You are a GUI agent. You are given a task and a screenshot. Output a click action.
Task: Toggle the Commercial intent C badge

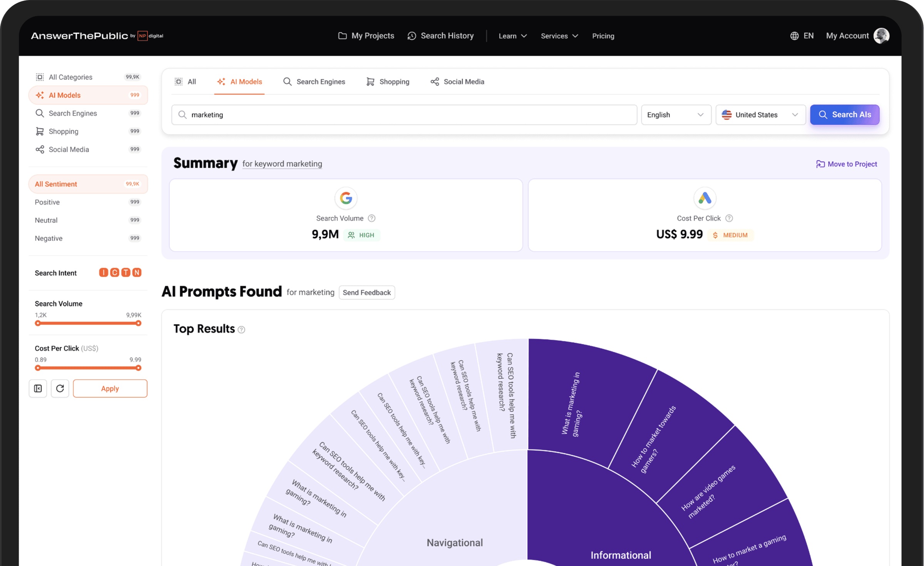tap(114, 273)
